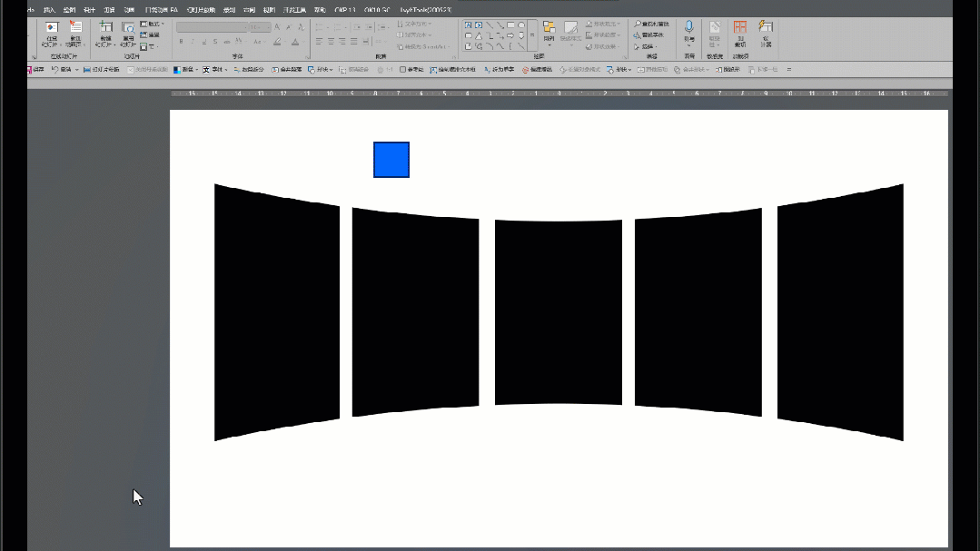This screenshot has width=980, height=551.
Task: Select the rightmost black panel on the slide
Action: click(840, 312)
